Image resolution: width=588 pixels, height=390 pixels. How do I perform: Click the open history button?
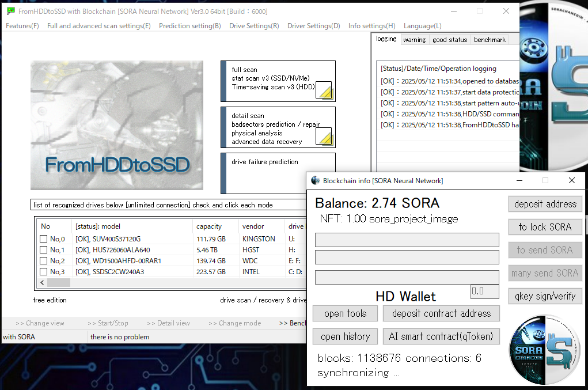pyautogui.click(x=346, y=337)
